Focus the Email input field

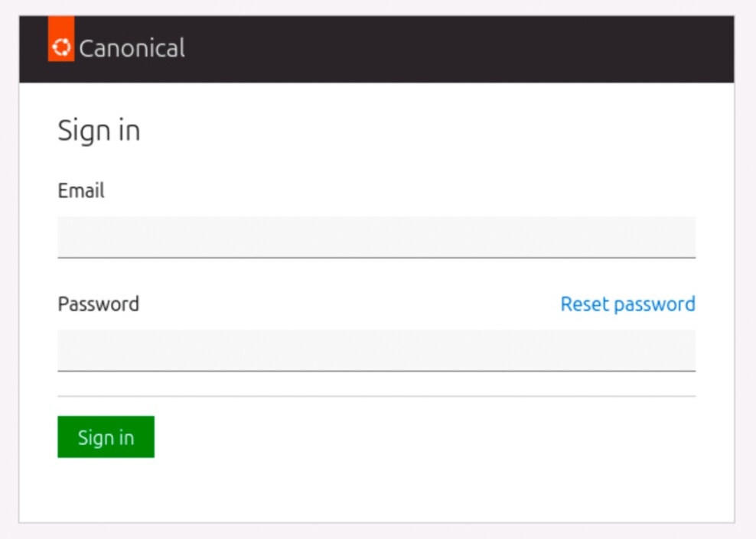coord(376,237)
